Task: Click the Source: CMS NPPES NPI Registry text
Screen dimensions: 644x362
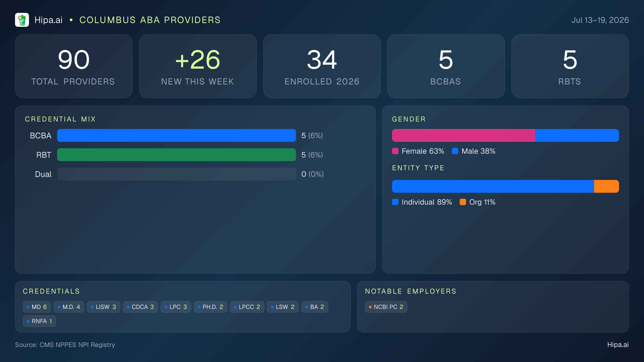Action: [x=65, y=345]
